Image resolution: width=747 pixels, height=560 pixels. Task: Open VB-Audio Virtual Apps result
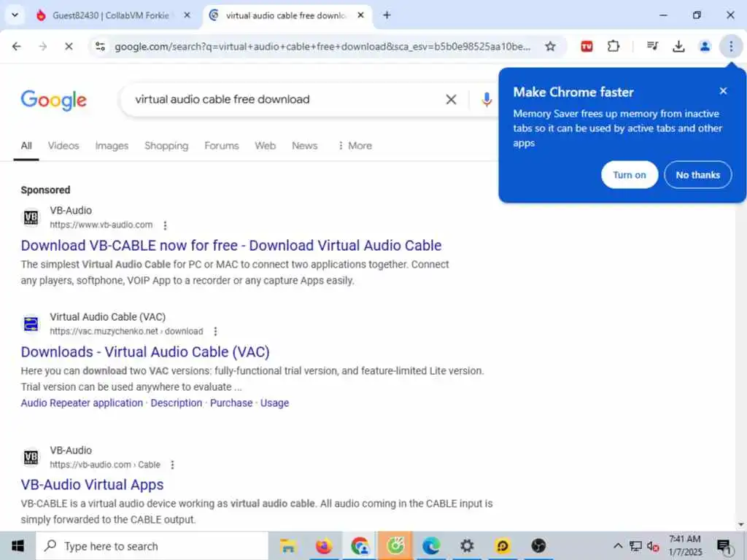coord(92,484)
